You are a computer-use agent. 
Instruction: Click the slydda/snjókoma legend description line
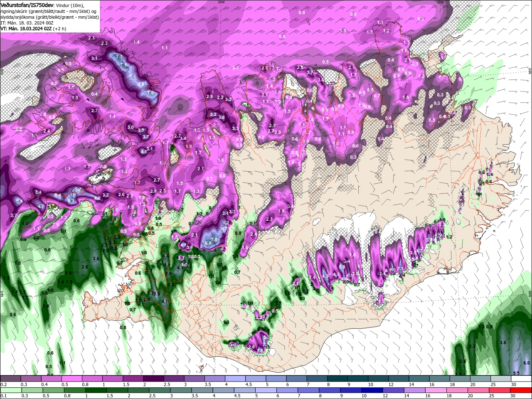pyautogui.click(x=49, y=17)
